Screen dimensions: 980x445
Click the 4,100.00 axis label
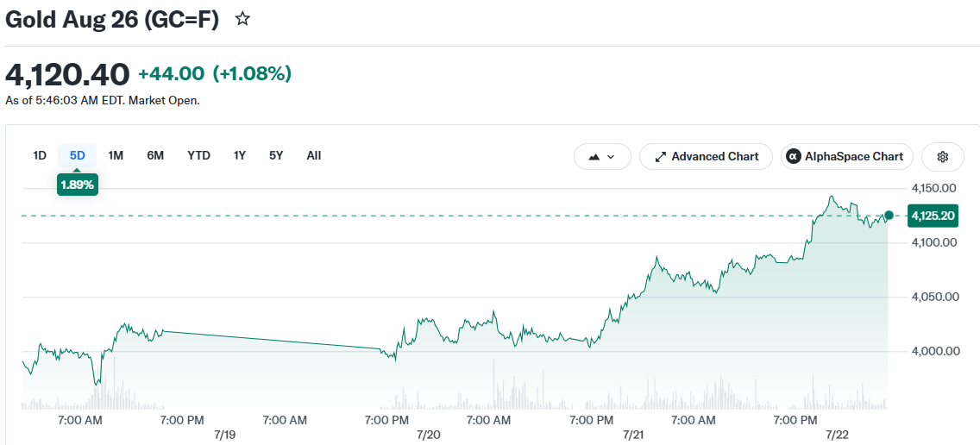click(x=933, y=242)
